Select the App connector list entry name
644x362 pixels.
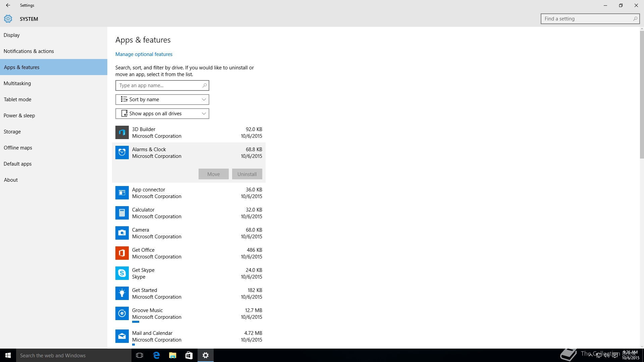149,190
